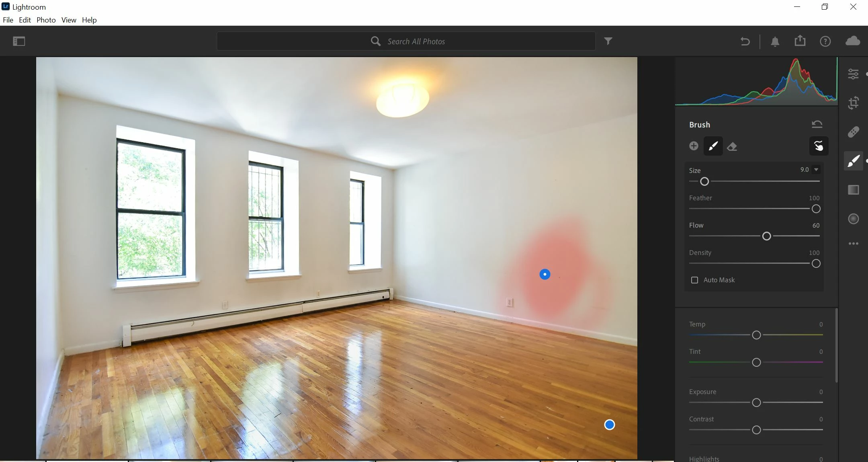Open the Photo menu

coord(46,20)
